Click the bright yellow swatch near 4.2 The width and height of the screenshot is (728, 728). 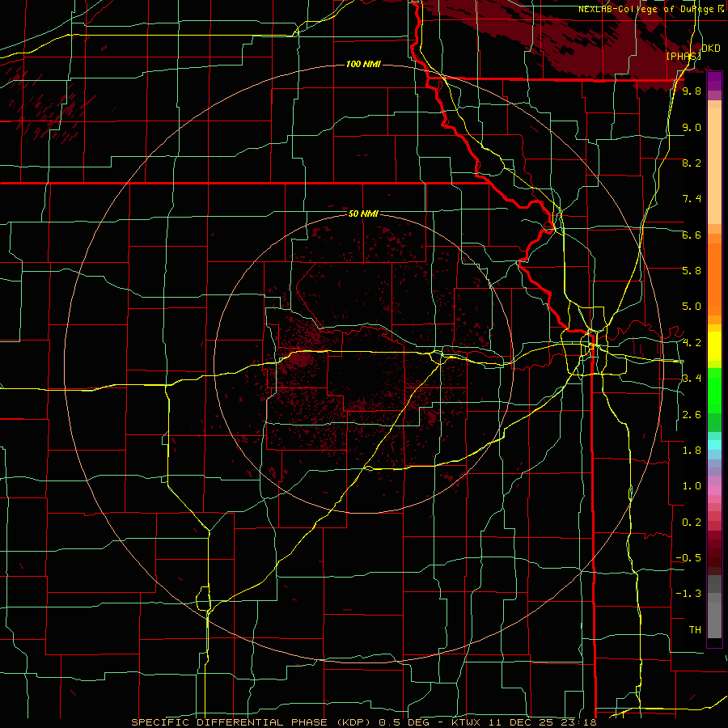714,346
